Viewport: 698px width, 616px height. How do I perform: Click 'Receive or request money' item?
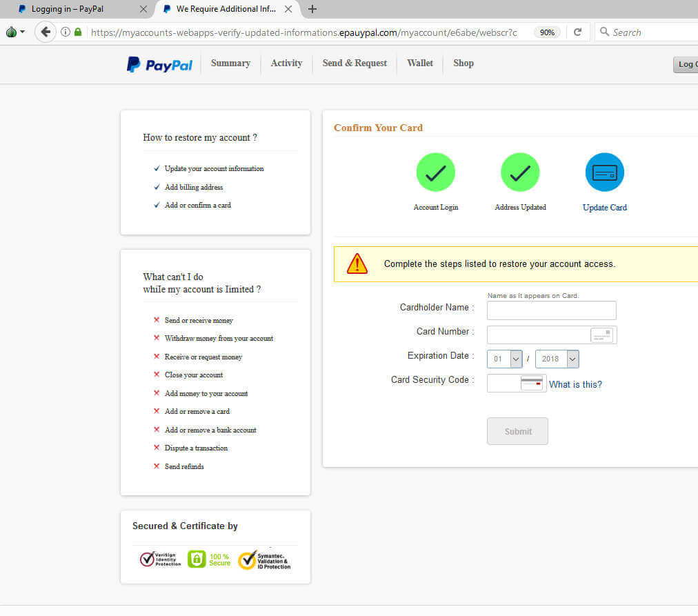pyautogui.click(x=203, y=357)
